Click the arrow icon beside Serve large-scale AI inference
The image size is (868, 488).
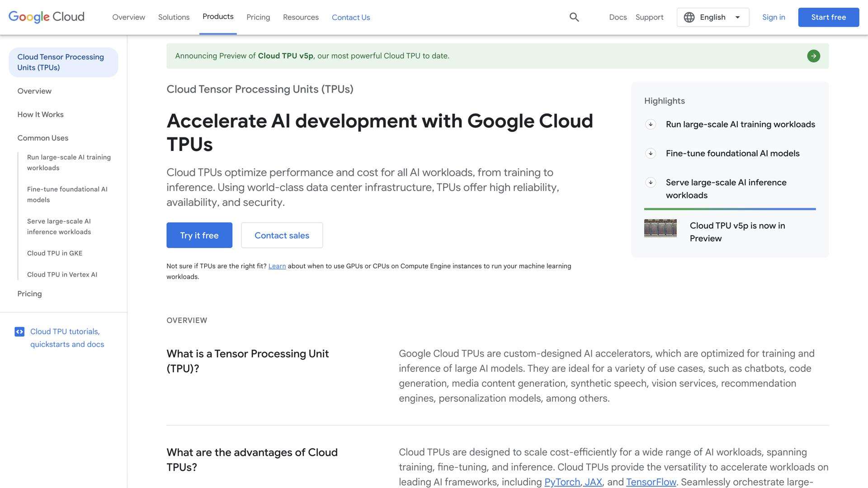click(651, 183)
